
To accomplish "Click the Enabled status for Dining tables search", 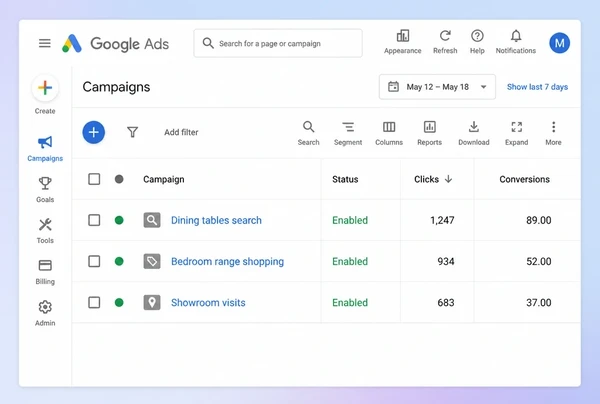I will 350,220.
